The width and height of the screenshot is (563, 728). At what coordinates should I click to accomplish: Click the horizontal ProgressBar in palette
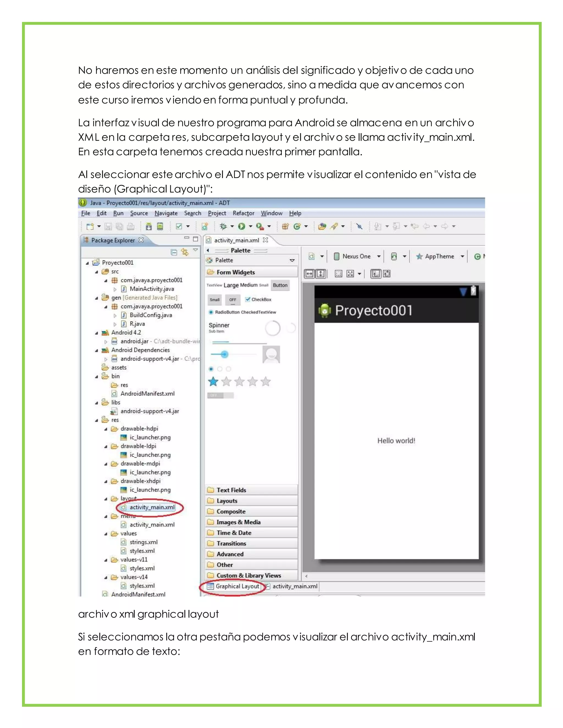[239, 342]
